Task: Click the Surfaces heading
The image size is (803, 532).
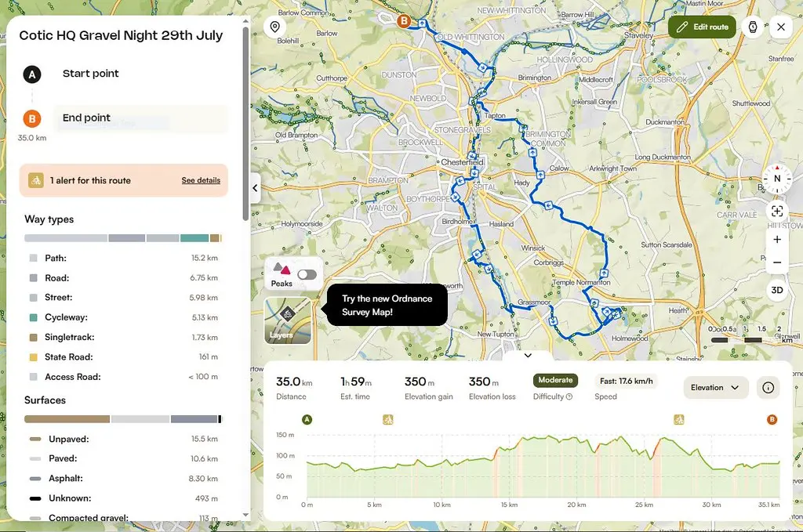Action: (x=45, y=400)
